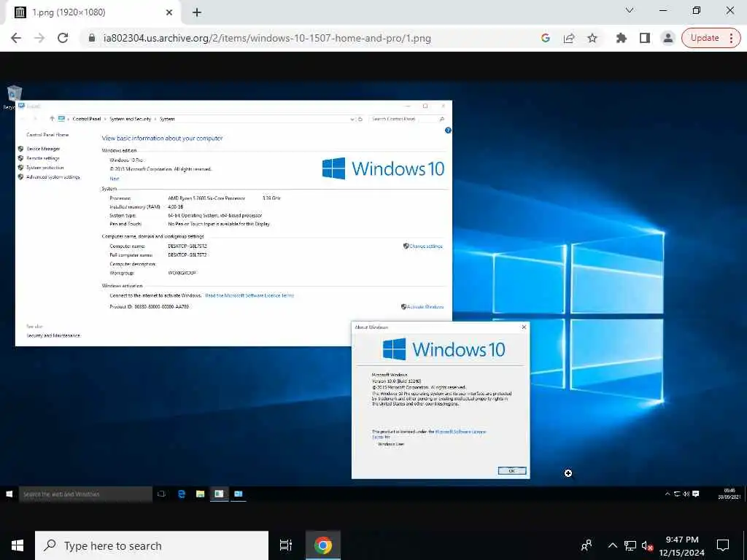Open the help question mark in System window
The height and width of the screenshot is (560, 747).
(x=448, y=131)
